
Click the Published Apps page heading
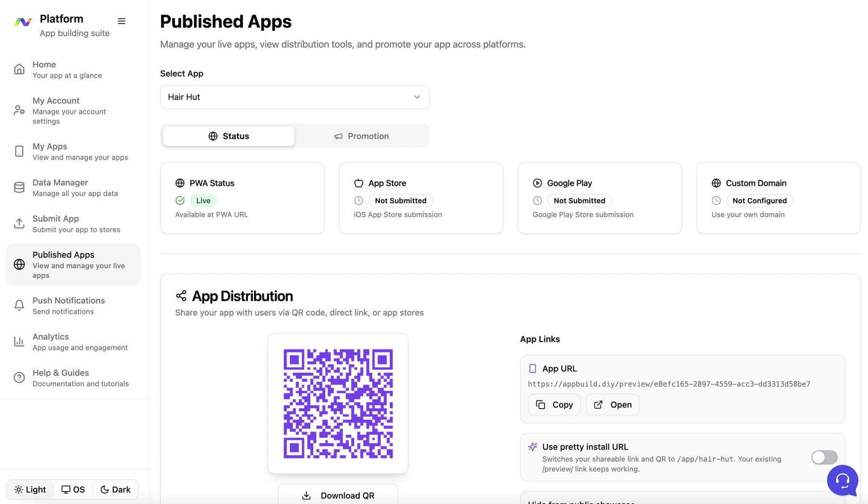pyautogui.click(x=226, y=22)
